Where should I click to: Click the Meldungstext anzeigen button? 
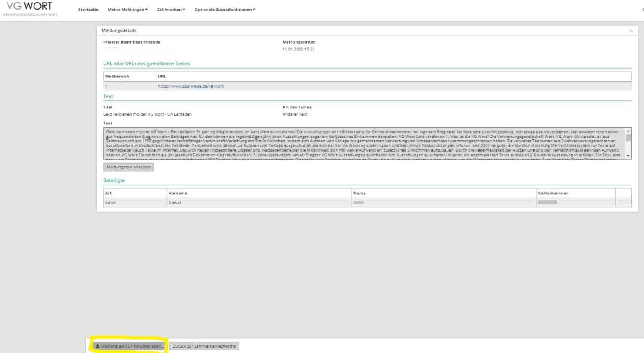(129, 167)
